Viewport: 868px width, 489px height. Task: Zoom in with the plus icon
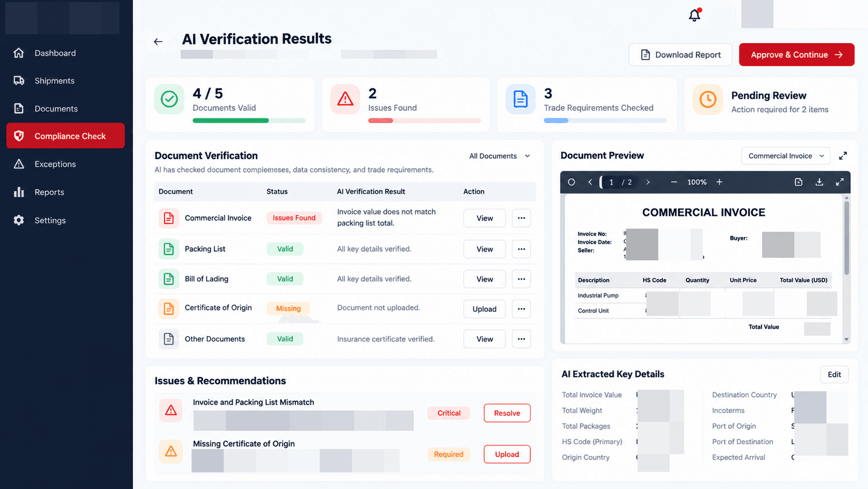(720, 182)
